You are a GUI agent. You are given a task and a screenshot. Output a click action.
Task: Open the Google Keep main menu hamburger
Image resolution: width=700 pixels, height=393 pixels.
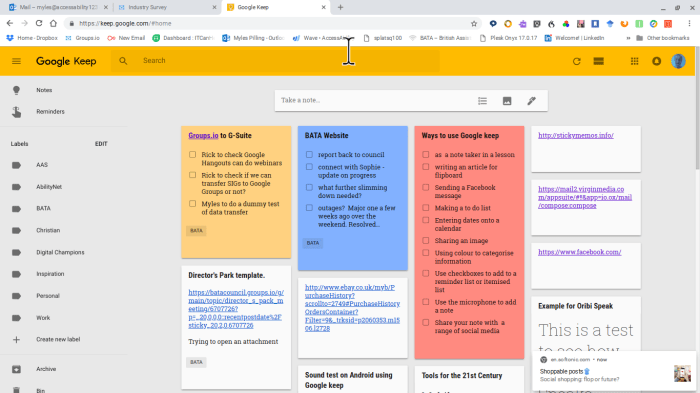pos(17,61)
